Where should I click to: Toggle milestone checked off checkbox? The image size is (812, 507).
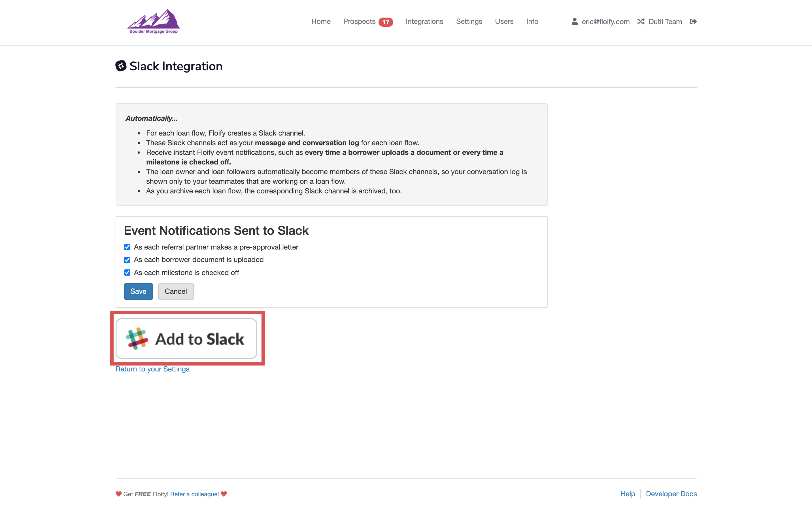[127, 272]
